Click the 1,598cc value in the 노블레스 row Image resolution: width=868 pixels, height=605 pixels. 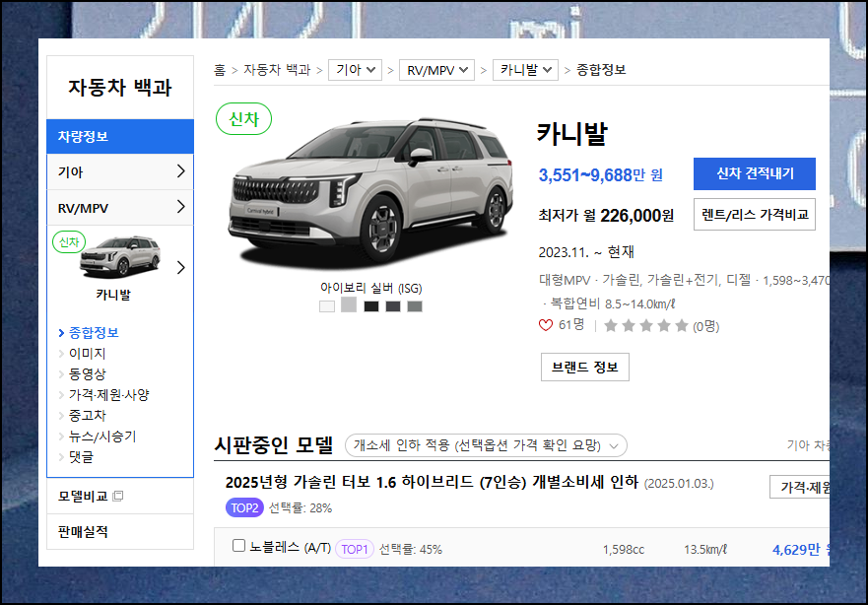pos(624,550)
